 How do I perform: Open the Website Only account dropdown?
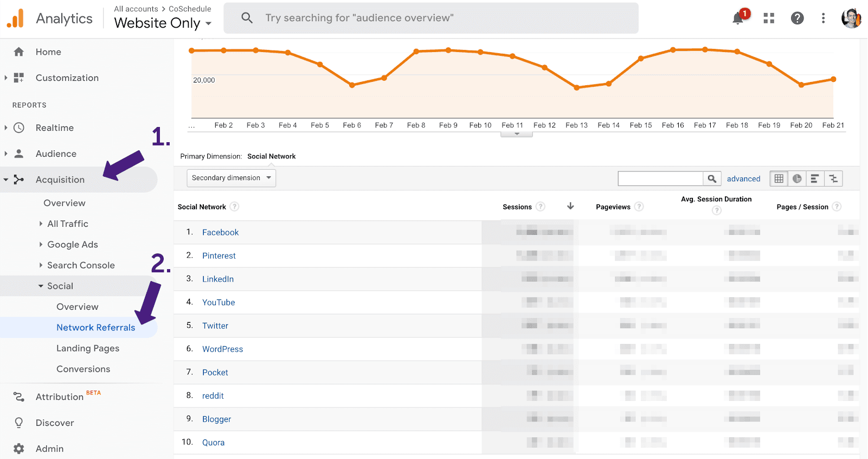coord(163,23)
